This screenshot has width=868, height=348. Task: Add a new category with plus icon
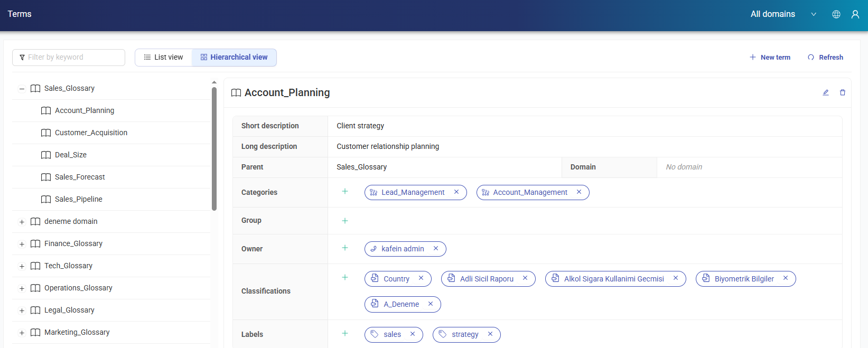coord(345,192)
